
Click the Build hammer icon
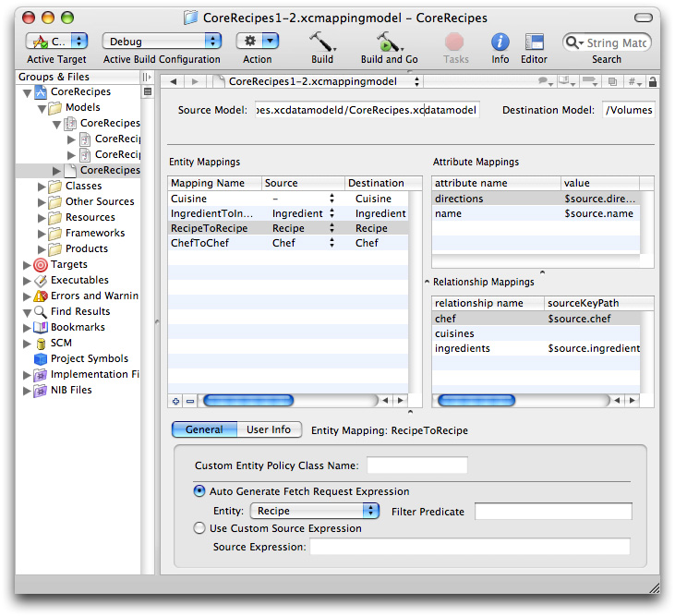click(x=322, y=42)
